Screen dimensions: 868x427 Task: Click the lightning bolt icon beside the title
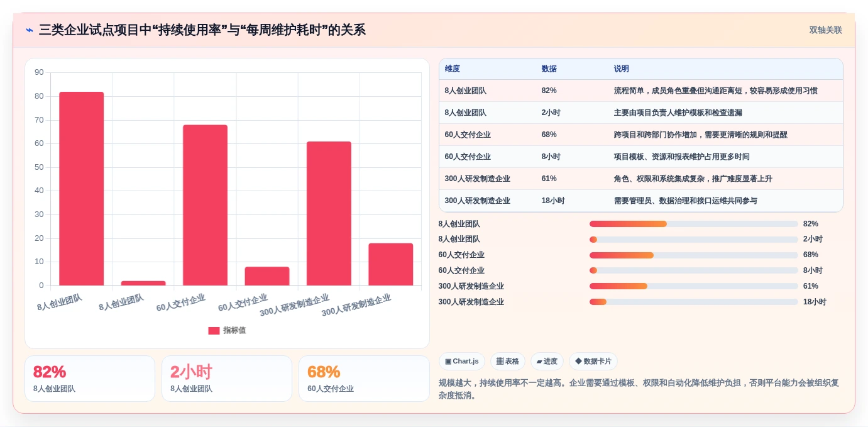tap(30, 30)
